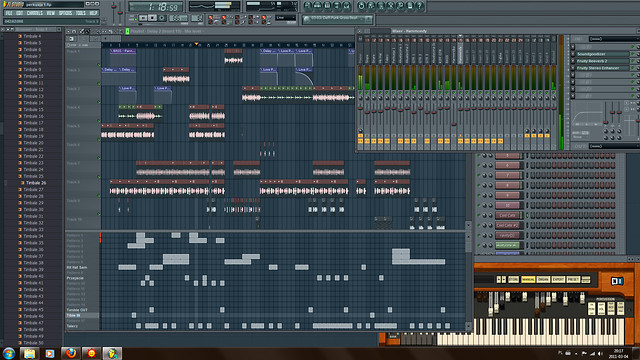The image size is (640, 360).
Task: Click the STORE button on the organ plugin
Action: click(513, 280)
